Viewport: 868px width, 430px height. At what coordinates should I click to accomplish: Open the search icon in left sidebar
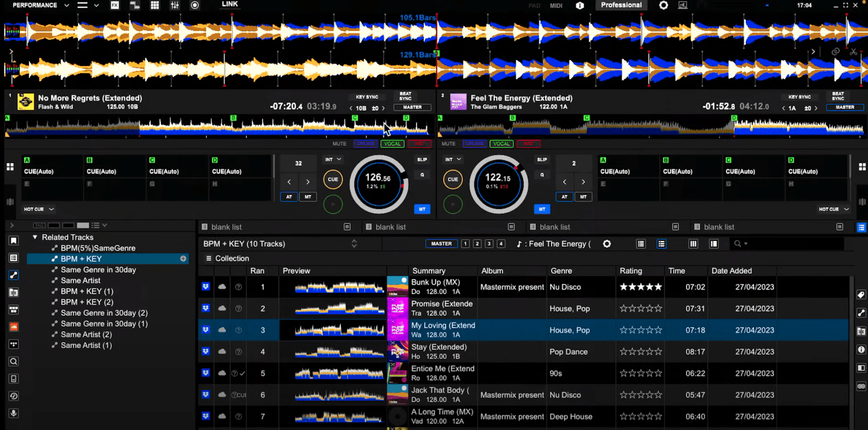(13, 362)
